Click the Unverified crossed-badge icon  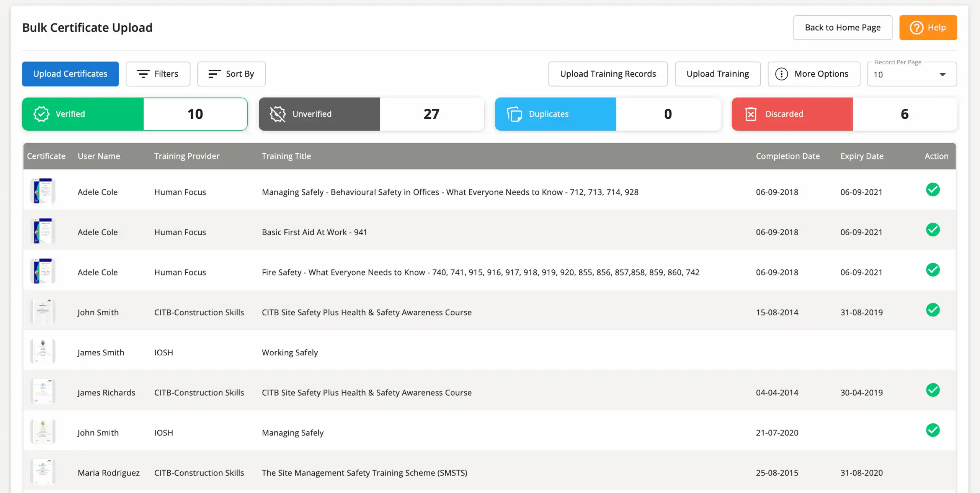coord(278,113)
